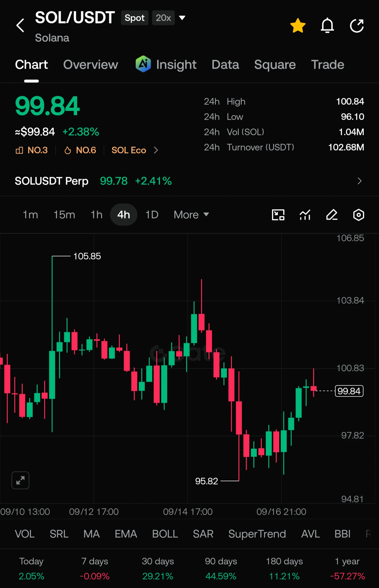The height and width of the screenshot is (588, 379).
Task: Switch to the Overview tab
Action: pos(91,65)
